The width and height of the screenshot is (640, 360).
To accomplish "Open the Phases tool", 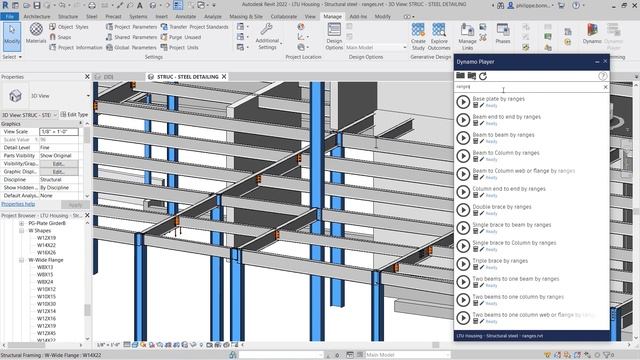I will (503, 34).
